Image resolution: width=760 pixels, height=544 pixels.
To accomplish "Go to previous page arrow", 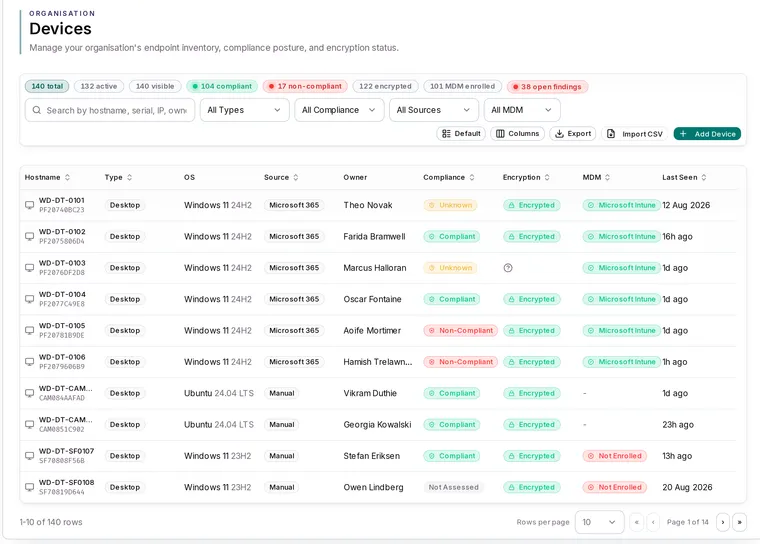I will click(x=653, y=522).
